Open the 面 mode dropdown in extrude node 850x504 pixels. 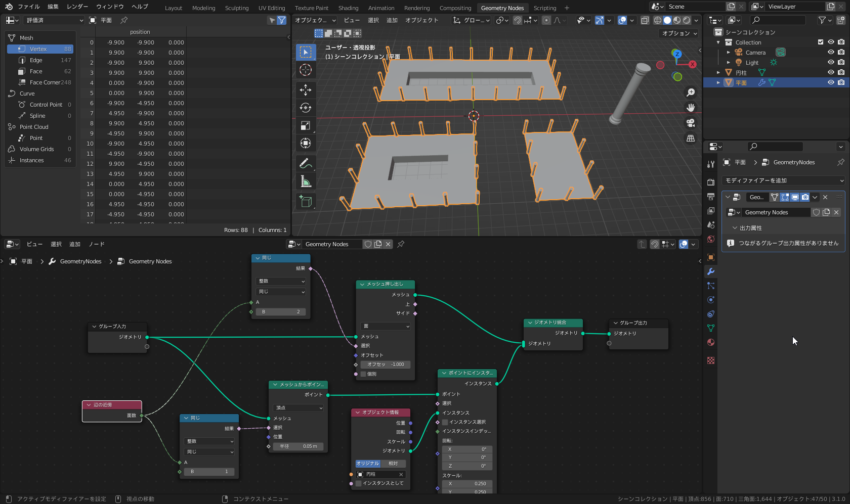coord(386,327)
